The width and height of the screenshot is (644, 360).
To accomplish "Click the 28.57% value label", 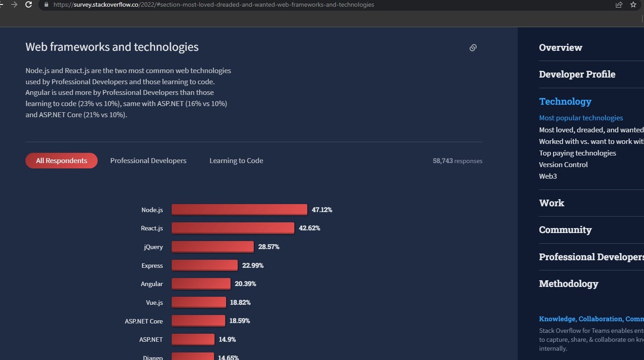I will click(269, 247).
